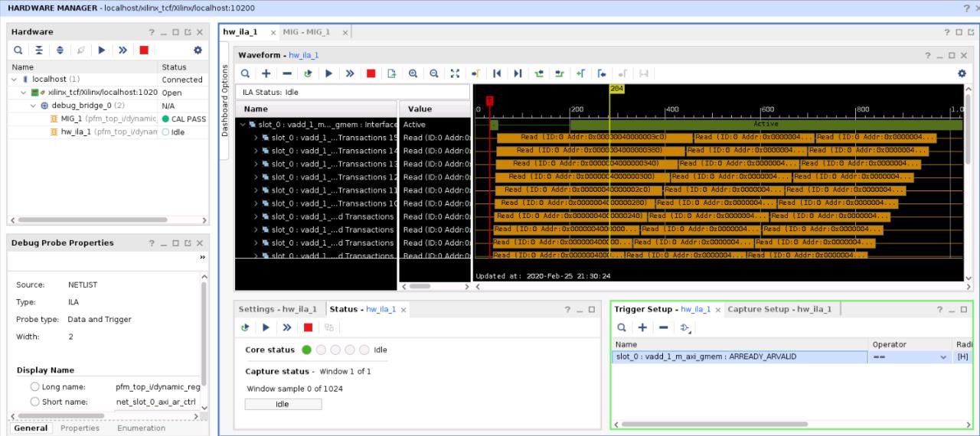Open Enumeration tab in Debug Probe Properties
Image resolution: width=980 pixels, height=436 pixels.
[x=142, y=428]
